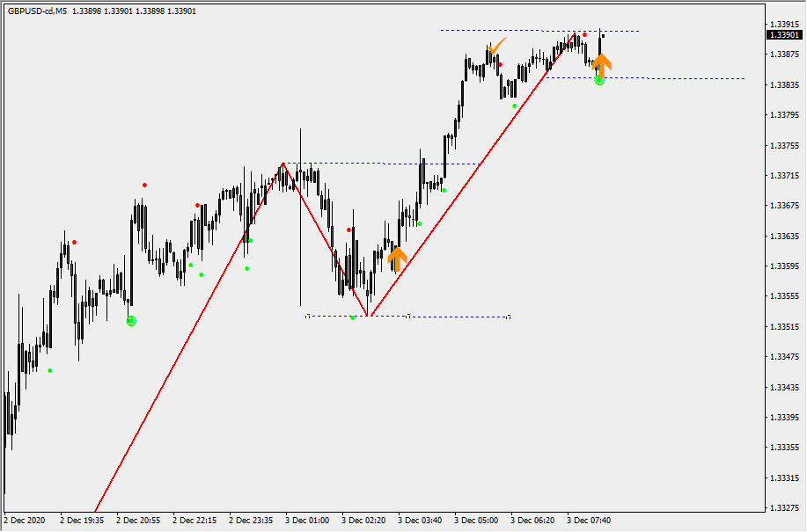Click the 3 Dec 07:40 time label
Screen dimensions: 807x532
point(589,520)
